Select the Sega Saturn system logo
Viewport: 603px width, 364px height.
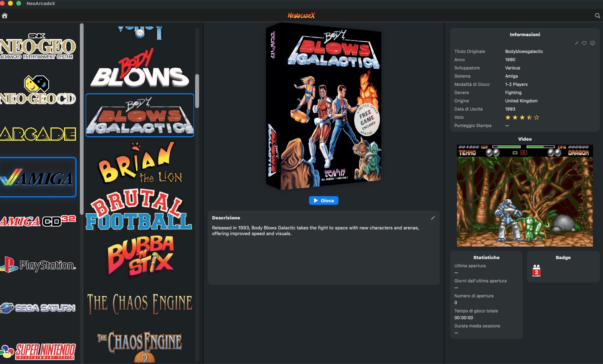(x=38, y=308)
